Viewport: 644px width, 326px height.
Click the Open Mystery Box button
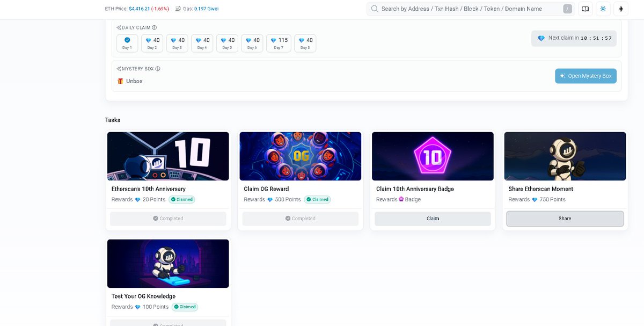tap(586, 76)
